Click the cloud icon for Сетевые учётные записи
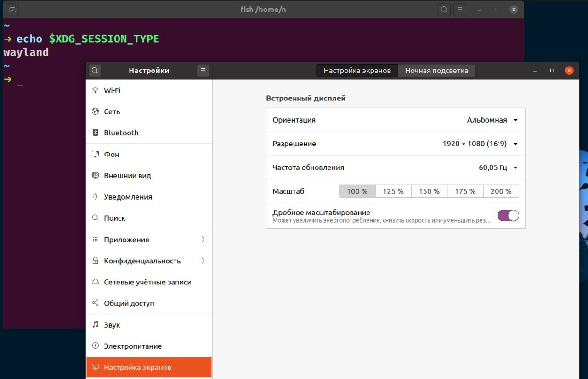Screen dimensions: 588x379 point(96,282)
